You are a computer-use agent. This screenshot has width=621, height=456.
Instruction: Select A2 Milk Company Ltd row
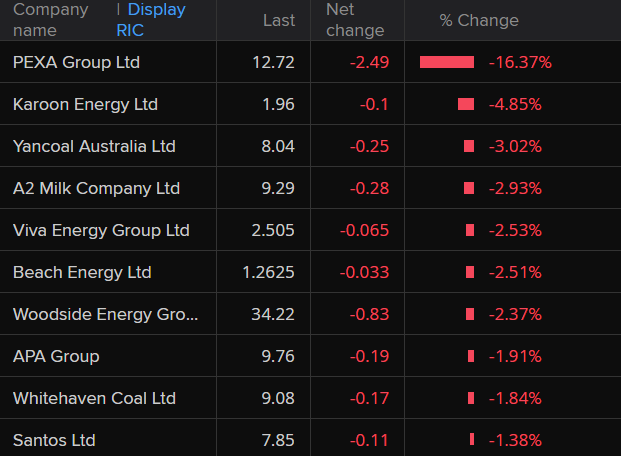(x=96, y=188)
